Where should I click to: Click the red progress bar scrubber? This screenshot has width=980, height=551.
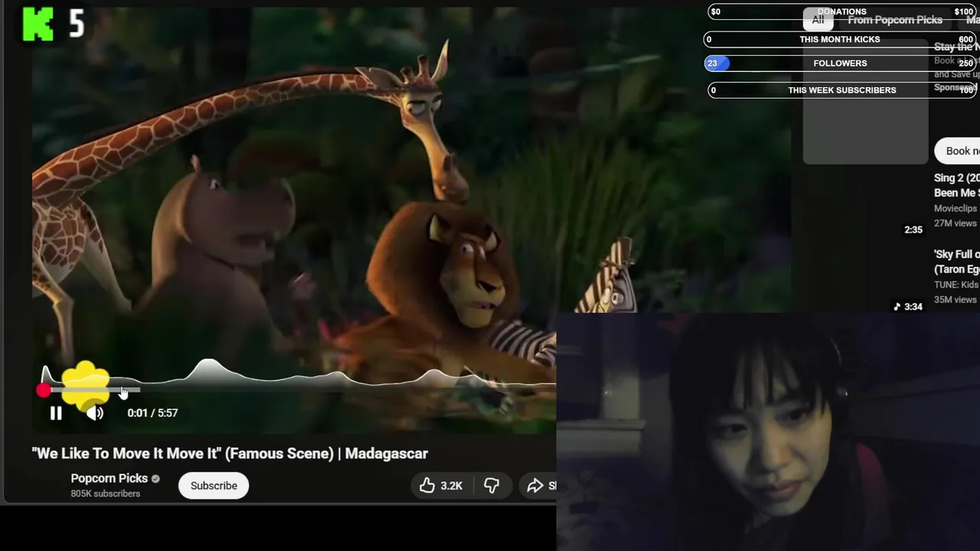click(x=44, y=390)
